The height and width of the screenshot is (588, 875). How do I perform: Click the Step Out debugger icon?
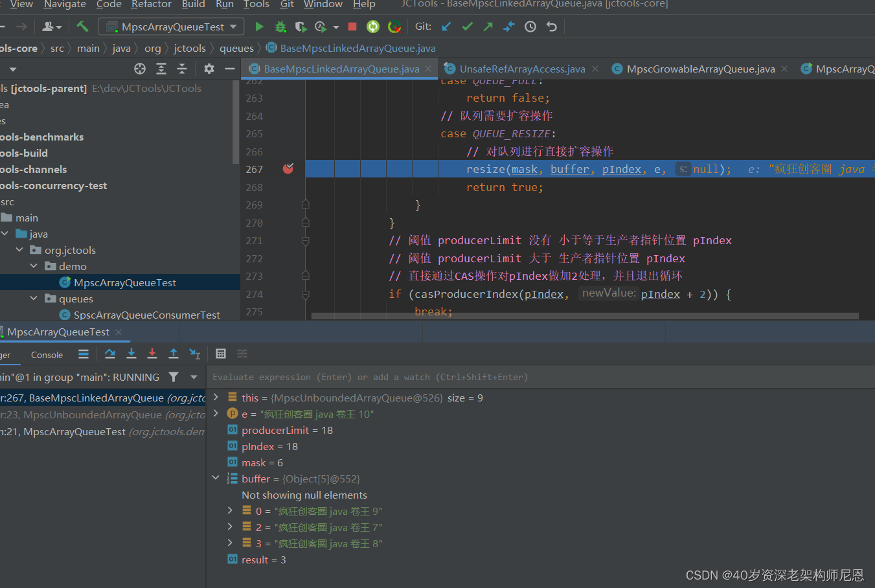174,354
